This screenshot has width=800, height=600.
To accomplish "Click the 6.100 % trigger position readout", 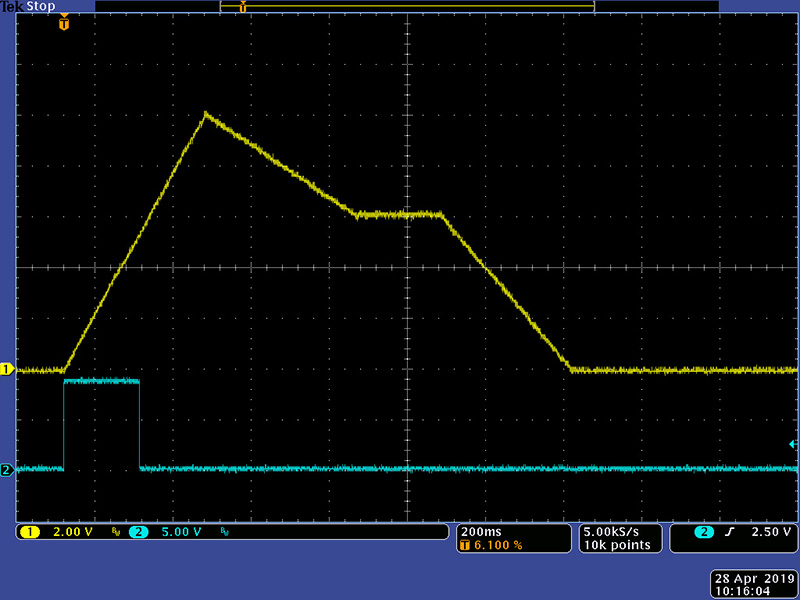I will pos(494,545).
